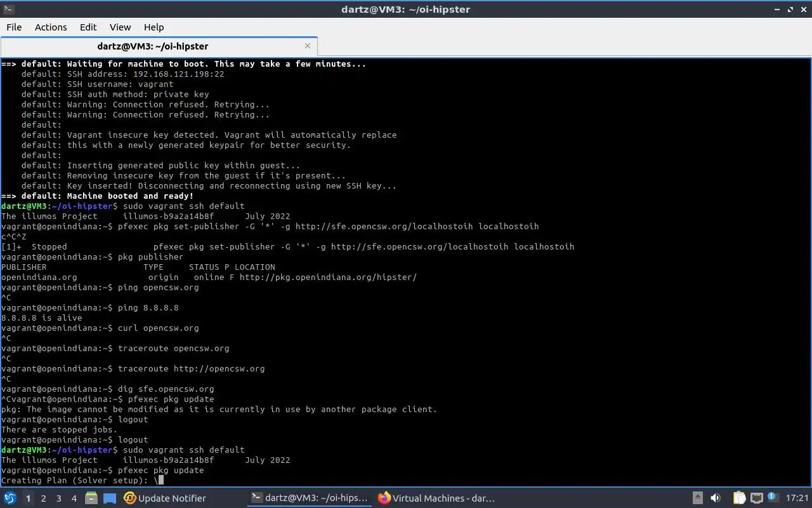
Task: Open the View menu
Action: (120, 27)
